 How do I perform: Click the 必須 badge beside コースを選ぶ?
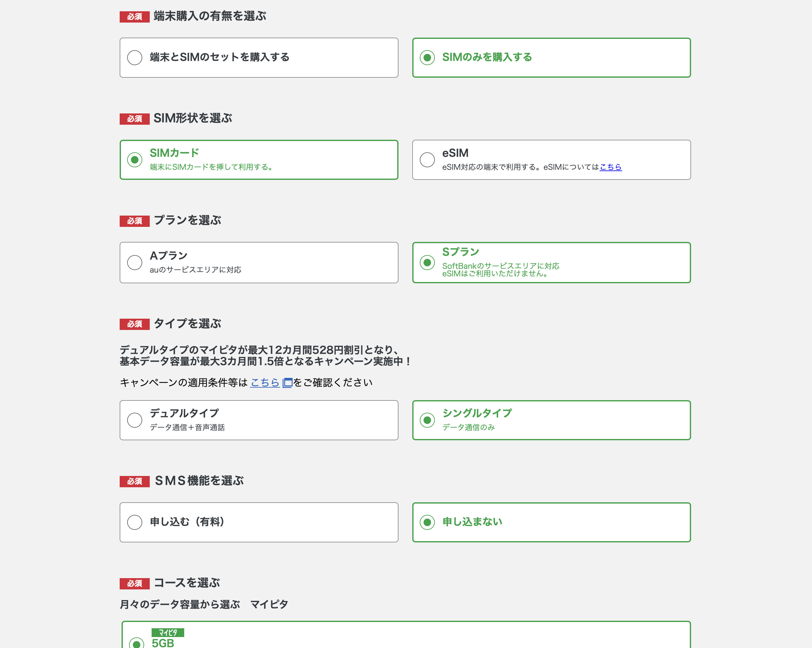(x=134, y=583)
